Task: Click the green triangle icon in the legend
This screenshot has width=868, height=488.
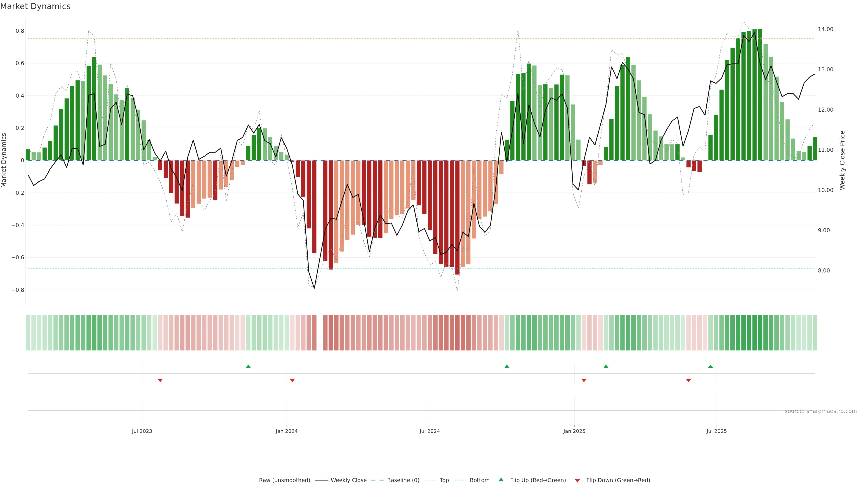Action: point(501,480)
